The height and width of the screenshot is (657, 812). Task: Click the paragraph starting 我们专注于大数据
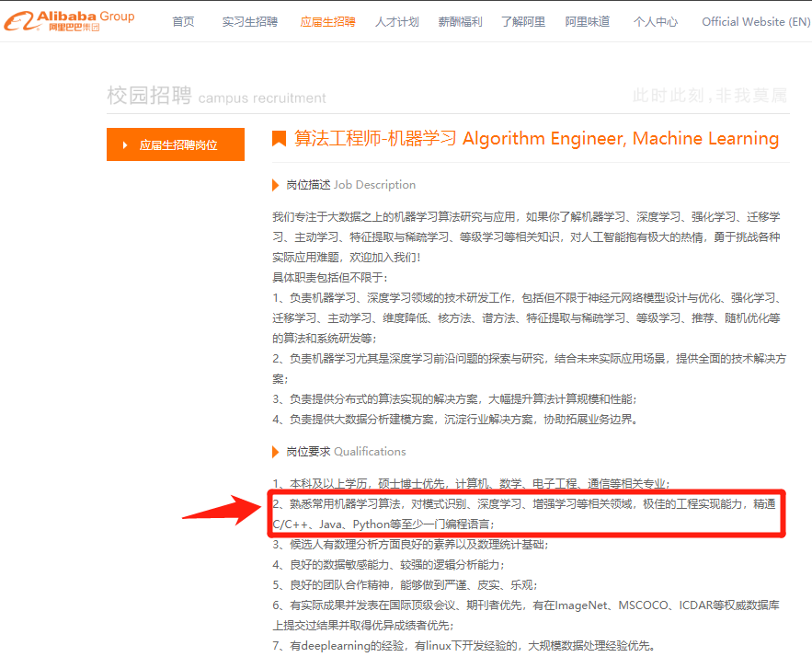pyautogui.click(x=526, y=236)
